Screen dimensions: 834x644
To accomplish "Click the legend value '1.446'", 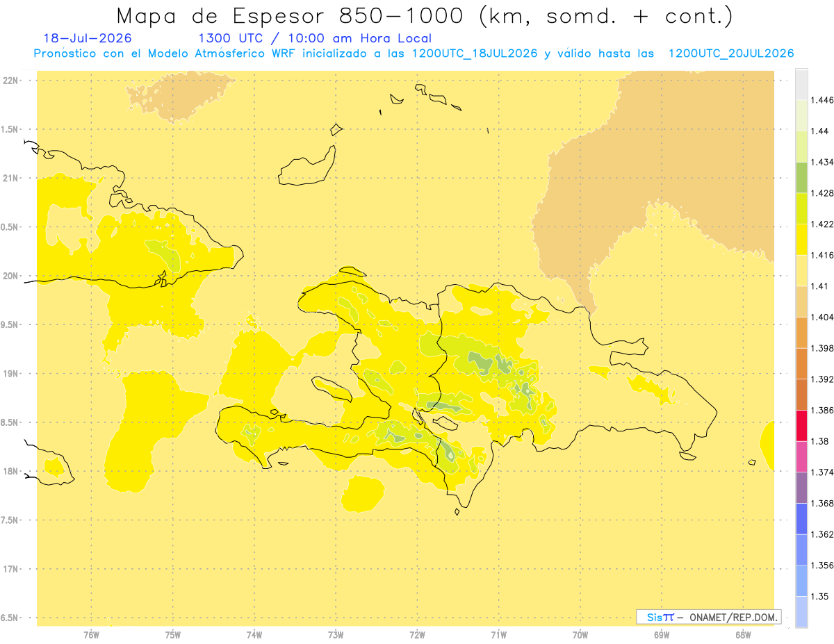I will click(822, 100).
